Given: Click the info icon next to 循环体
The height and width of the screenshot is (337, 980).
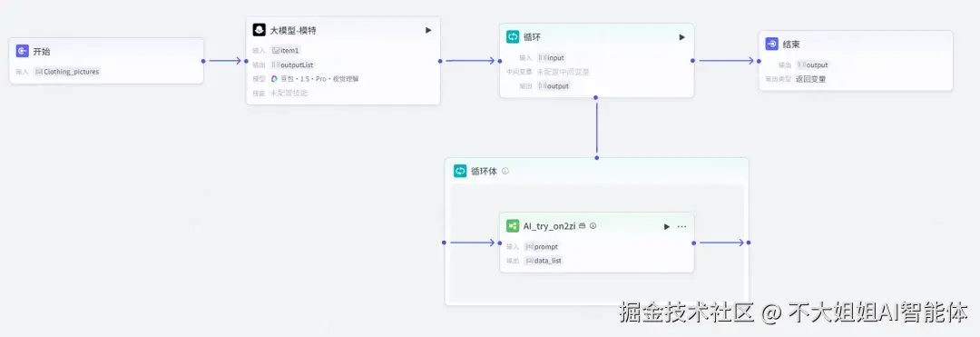Looking at the screenshot, I should (505, 171).
